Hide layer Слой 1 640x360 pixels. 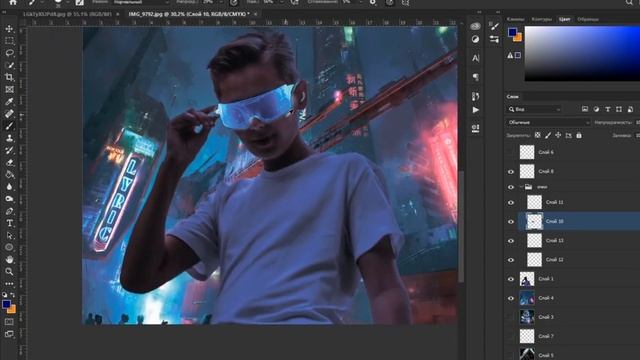tap(511, 279)
